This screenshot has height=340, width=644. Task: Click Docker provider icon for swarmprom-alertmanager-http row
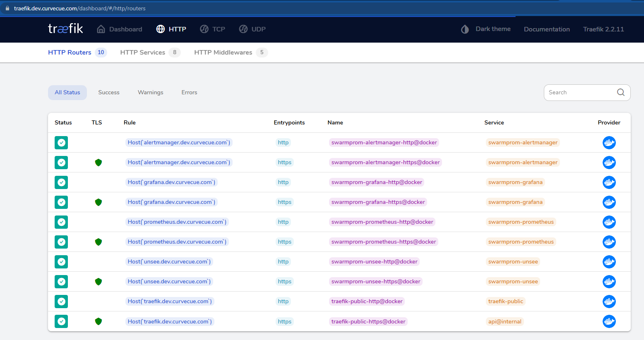609,143
